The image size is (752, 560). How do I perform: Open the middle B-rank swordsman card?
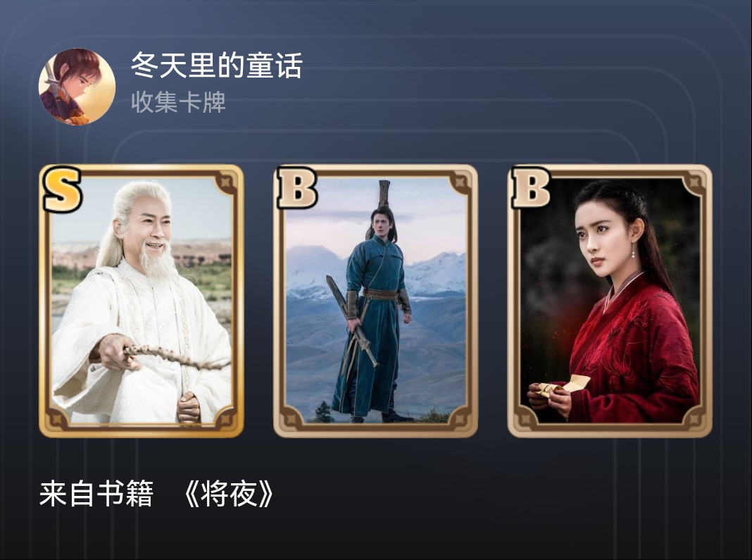pos(375,301)
